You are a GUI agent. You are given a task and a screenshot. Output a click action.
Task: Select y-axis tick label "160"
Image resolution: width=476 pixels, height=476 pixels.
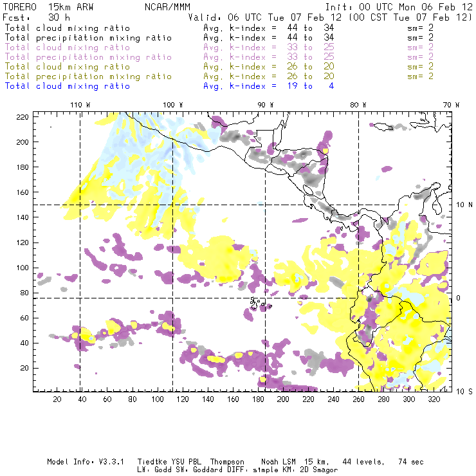tap(23, 192)
